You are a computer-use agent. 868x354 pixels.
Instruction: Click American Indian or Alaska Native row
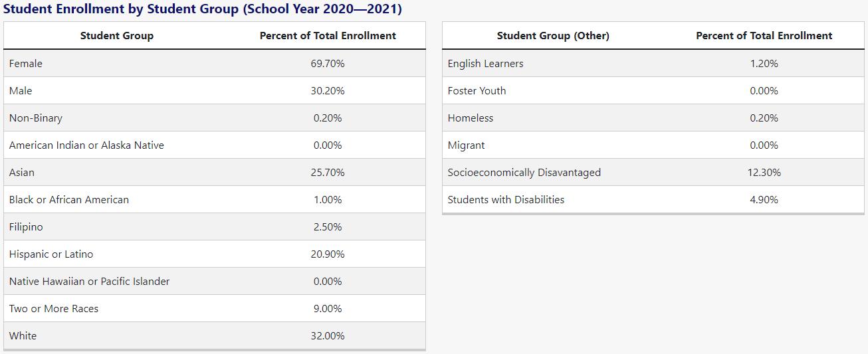coord(215,145)
